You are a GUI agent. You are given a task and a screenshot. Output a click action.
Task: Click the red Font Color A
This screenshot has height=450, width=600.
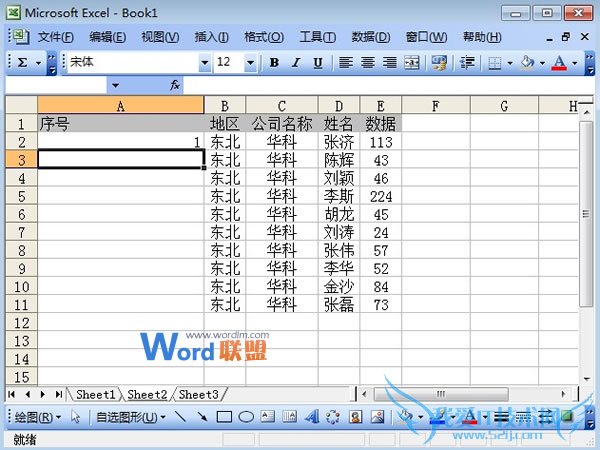click(x=559, y=62)
